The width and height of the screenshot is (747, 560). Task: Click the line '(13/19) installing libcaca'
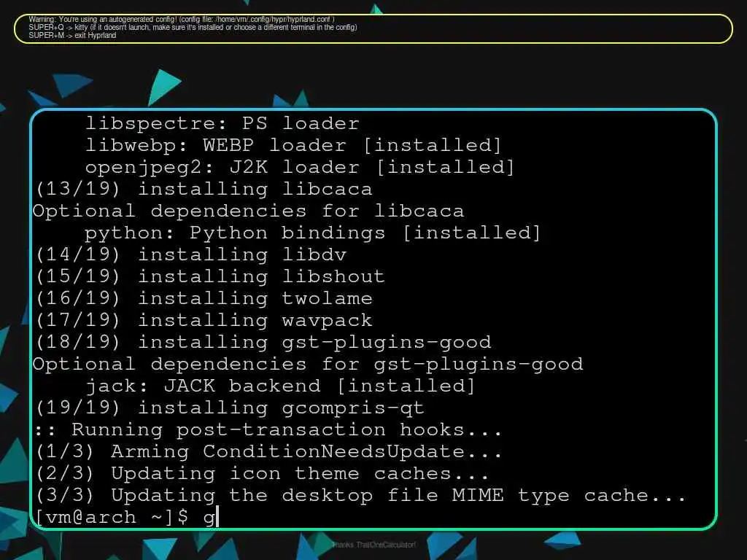tap(204, 189)
